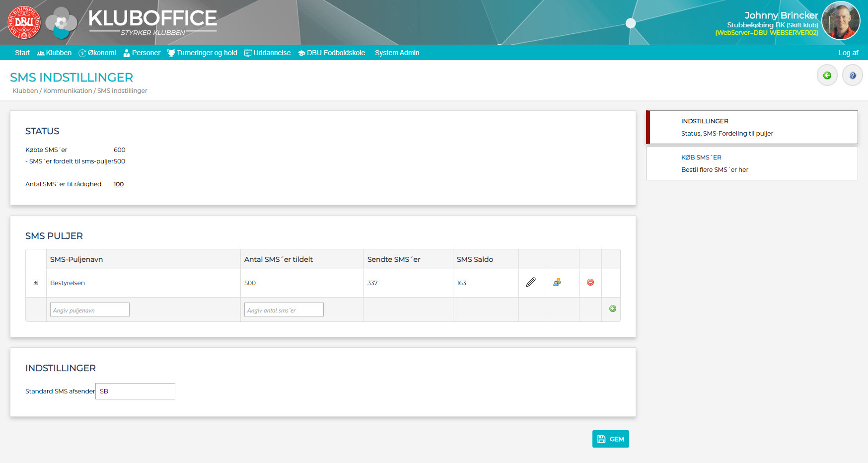Screen dimensions: 868x463
Task: Open the help question mark icon
Action: pos(853,76)
